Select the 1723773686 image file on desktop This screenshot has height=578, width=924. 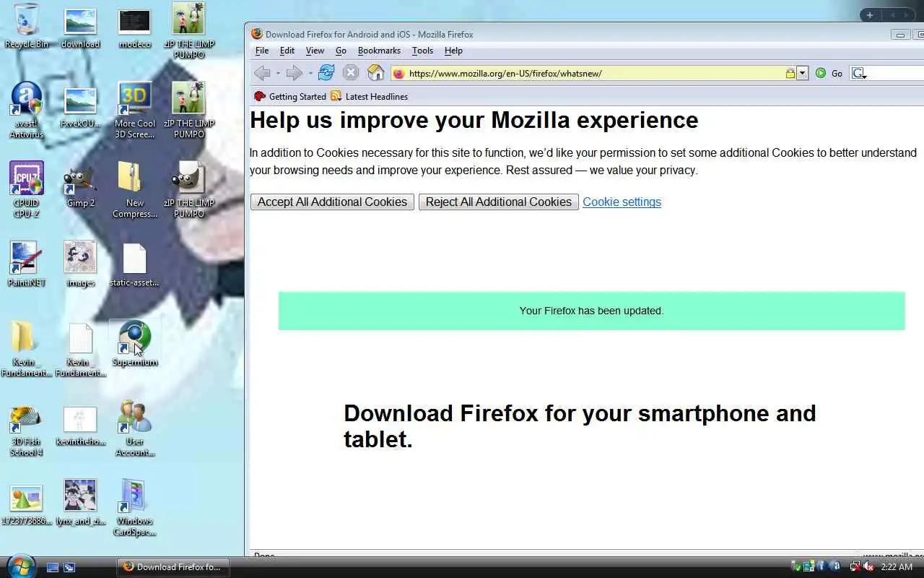tap(27, 505)
